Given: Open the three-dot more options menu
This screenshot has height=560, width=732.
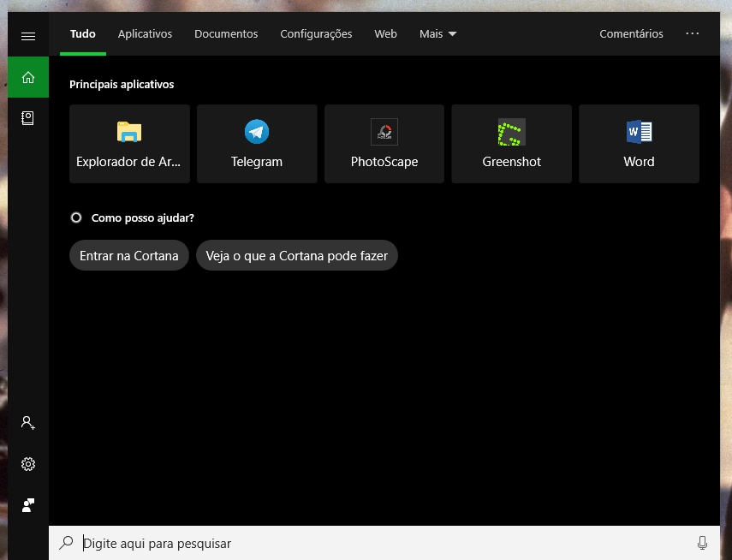Looking at the screenshot, I should (693, 33).
